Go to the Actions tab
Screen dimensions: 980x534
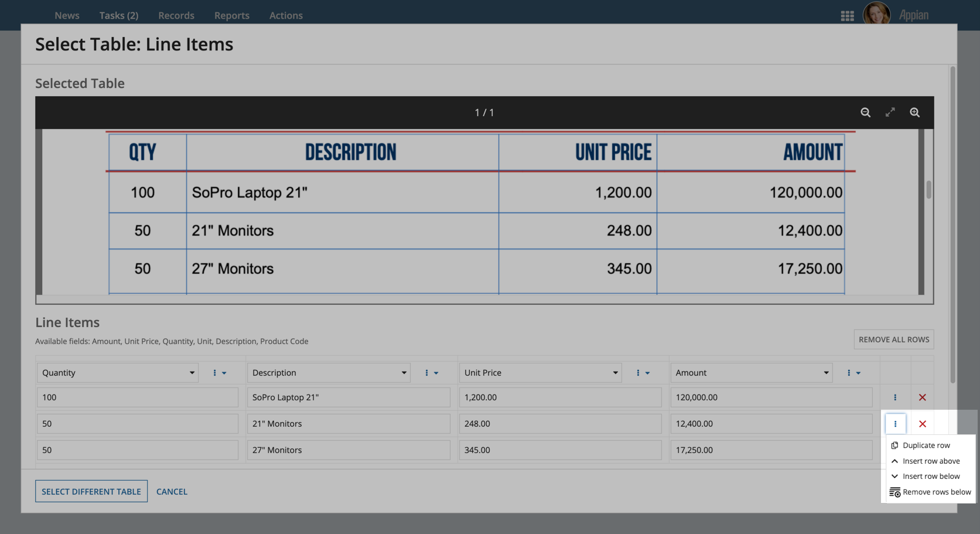[x=286, y=15]
